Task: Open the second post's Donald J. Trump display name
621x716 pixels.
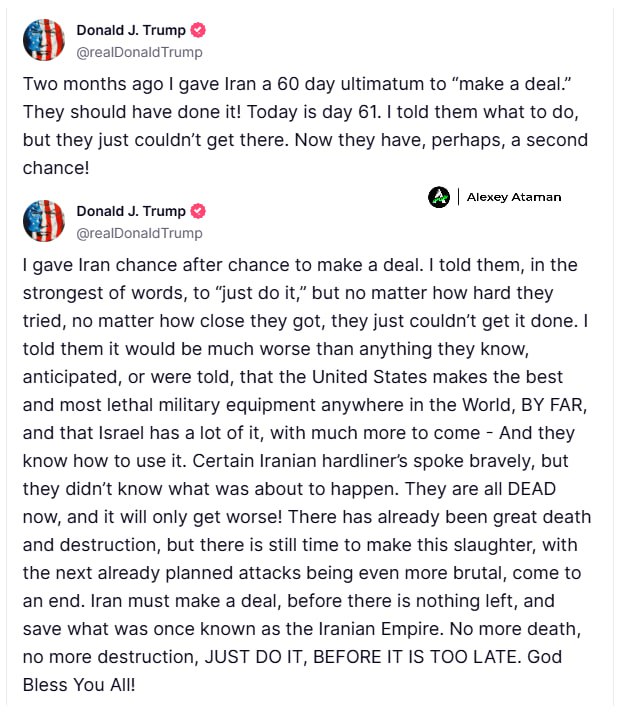Action: click(131, 211)
